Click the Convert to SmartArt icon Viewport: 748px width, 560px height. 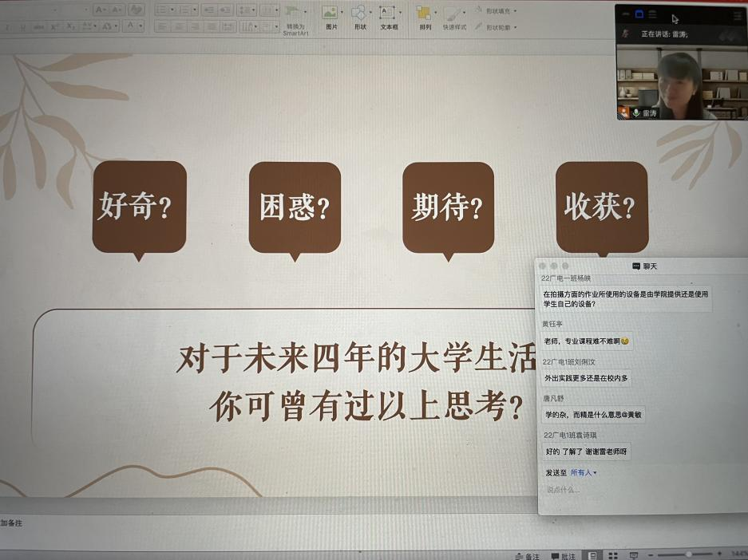[x=295, y=14]
